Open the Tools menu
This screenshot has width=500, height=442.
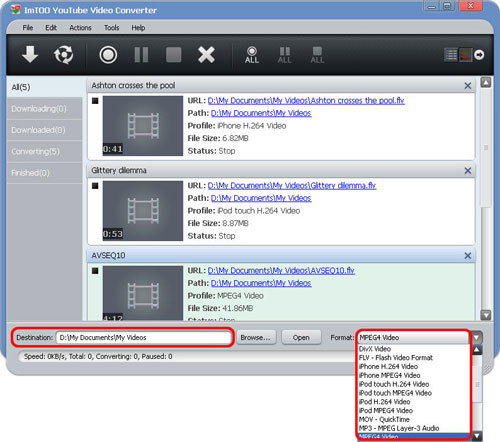coord(111,28)
